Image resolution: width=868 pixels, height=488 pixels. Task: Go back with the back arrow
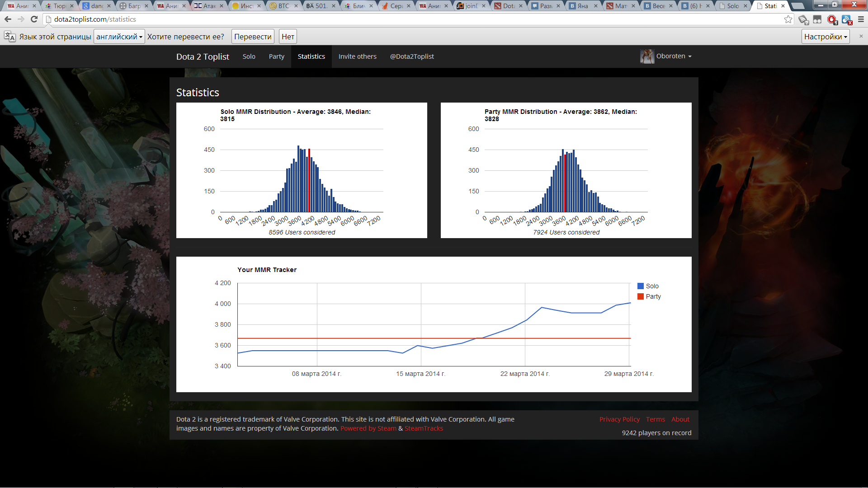8,19
